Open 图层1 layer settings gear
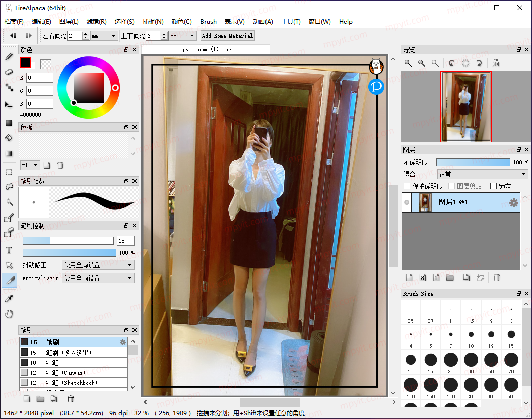This screenshot has height=419, width=532. (514, 203)
